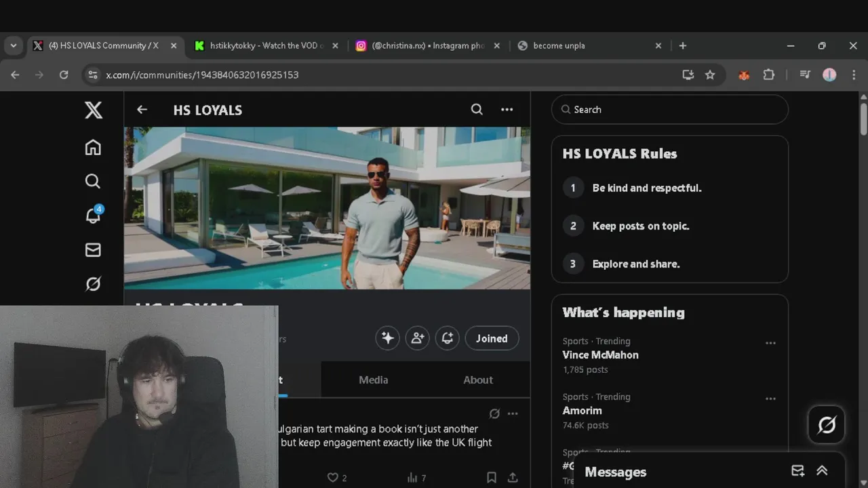Share the community post
This screenshot has width=868, height=488.
(x=513, y=478)
